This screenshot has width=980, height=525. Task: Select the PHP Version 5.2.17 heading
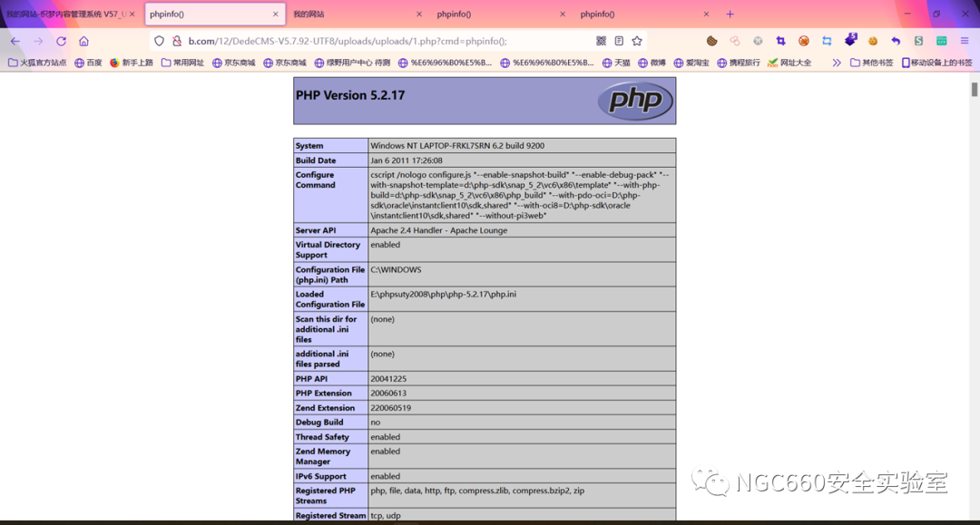point(350,95)
